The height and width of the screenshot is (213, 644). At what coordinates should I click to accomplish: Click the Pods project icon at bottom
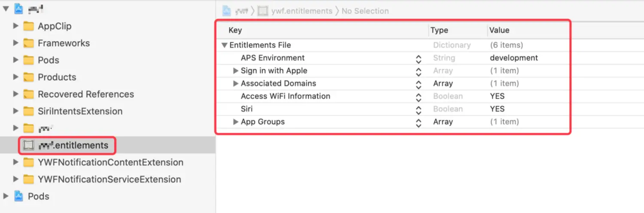(18, 196)
